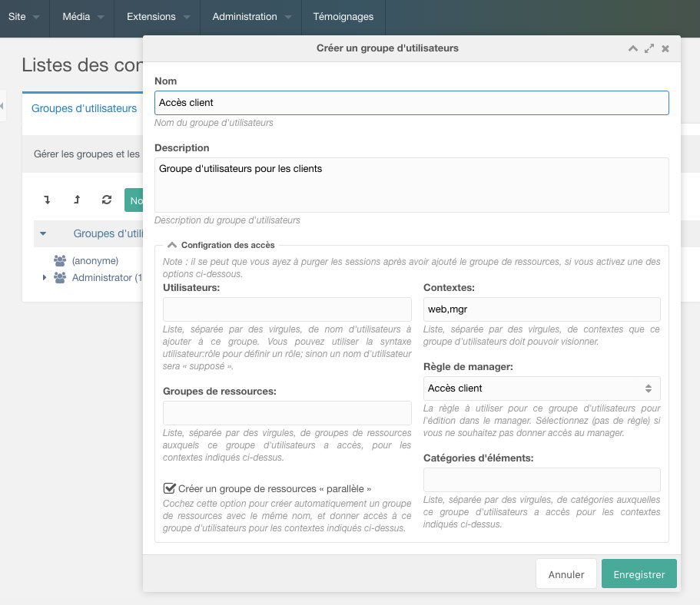
Task: Focus the Nom input field
Action: click(412, 103)
